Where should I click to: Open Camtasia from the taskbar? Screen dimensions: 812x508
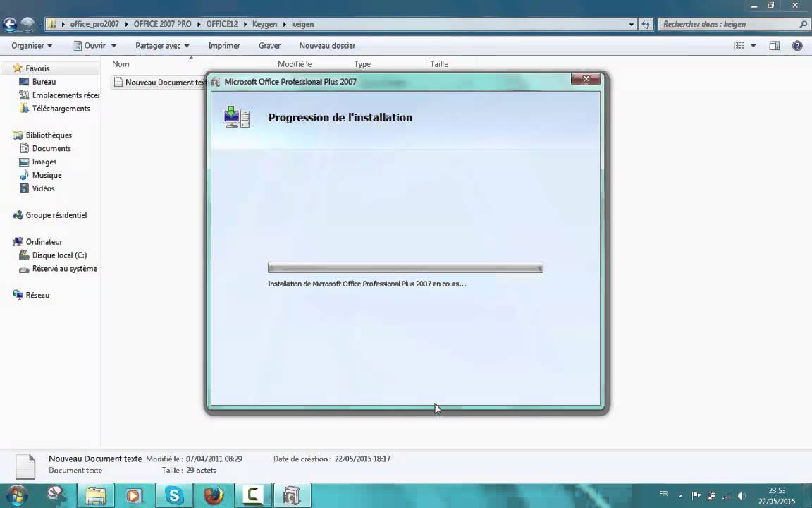click(x=253, y=495)
